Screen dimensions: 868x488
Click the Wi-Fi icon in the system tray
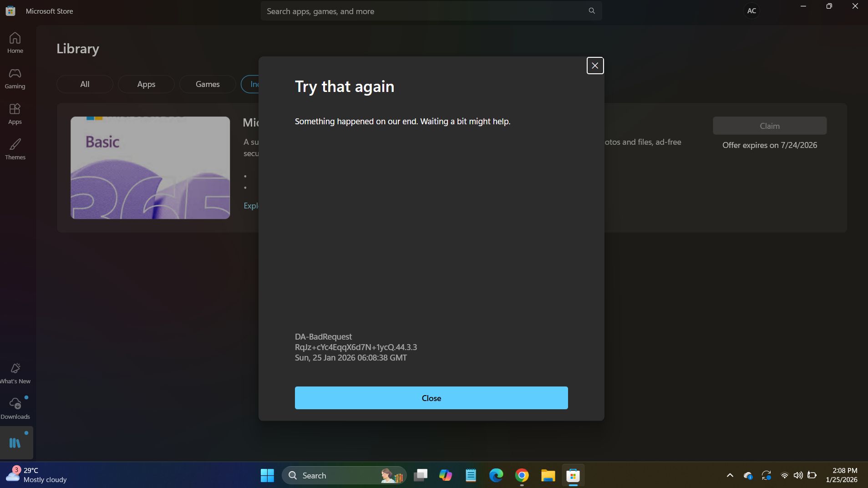tap(784, 475)
